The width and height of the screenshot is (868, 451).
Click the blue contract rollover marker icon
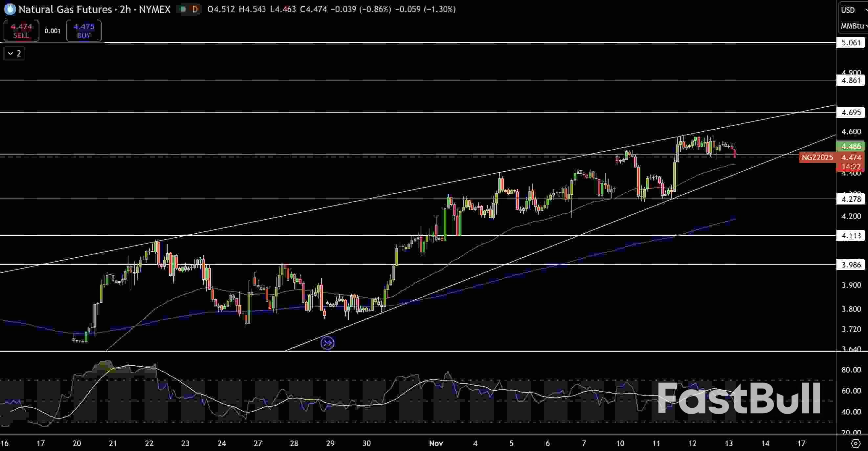(327, 343)
